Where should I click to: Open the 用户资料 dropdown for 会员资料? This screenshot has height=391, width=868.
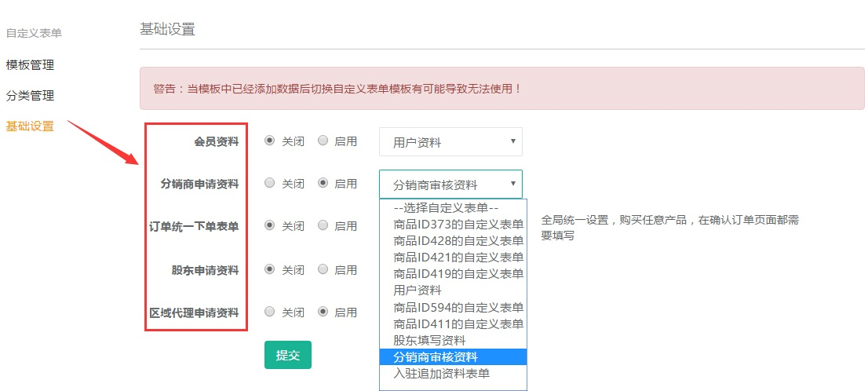[x=450, y=142]
